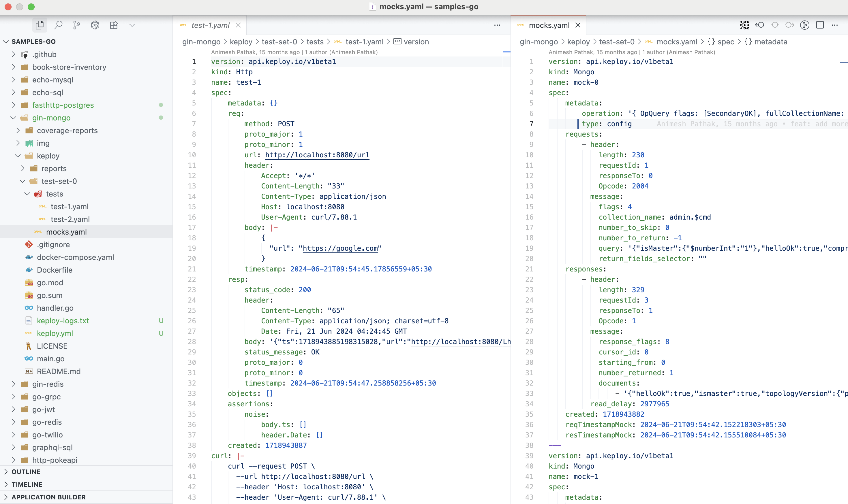Show additional sidebar views chevron
Image resolution: width=848 pixels, height=504 pixels.
(132, 25)
